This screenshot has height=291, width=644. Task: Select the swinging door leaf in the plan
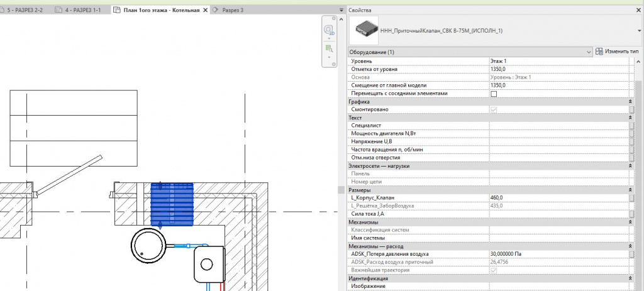point(69,174)
